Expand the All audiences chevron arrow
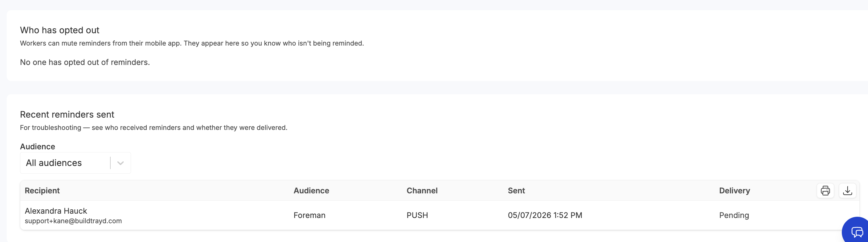868x242 pixels. tap(120, 163)
